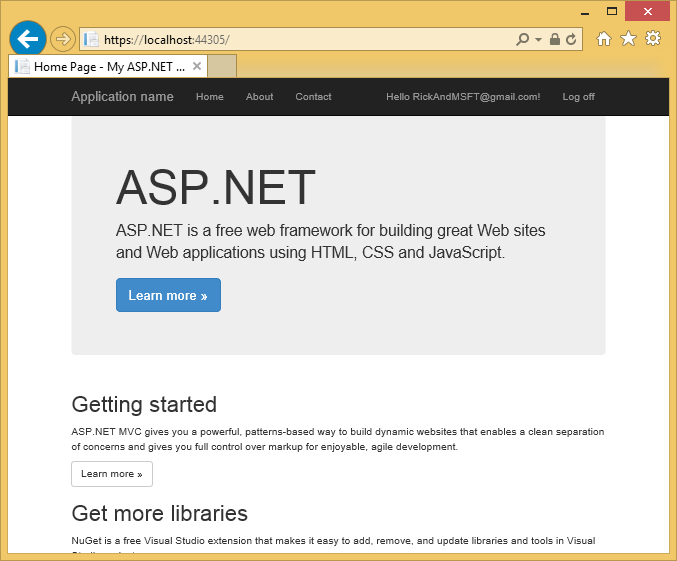Open the address bar search dropdown arrow
Screen dimensions: 677x561
(538, 39)
